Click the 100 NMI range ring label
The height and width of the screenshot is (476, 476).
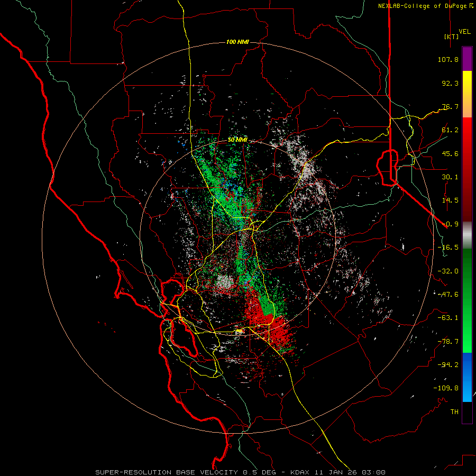click(x=237, y=42)
